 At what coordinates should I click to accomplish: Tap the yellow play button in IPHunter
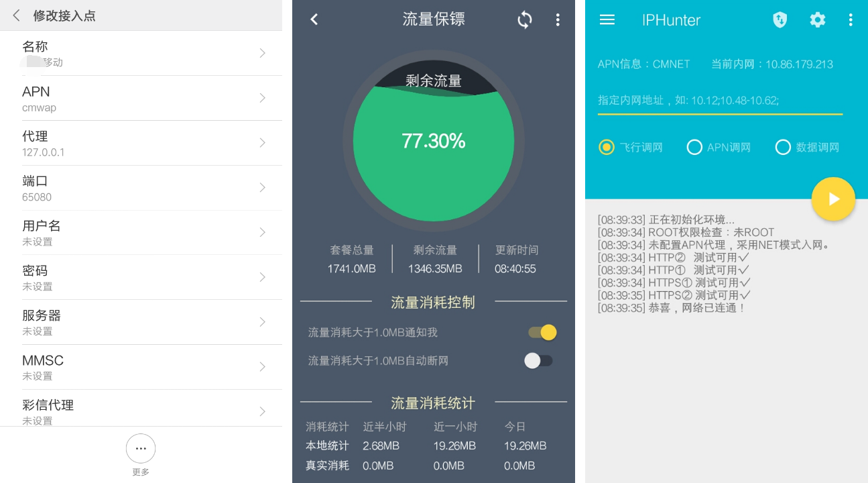point(833,199)
